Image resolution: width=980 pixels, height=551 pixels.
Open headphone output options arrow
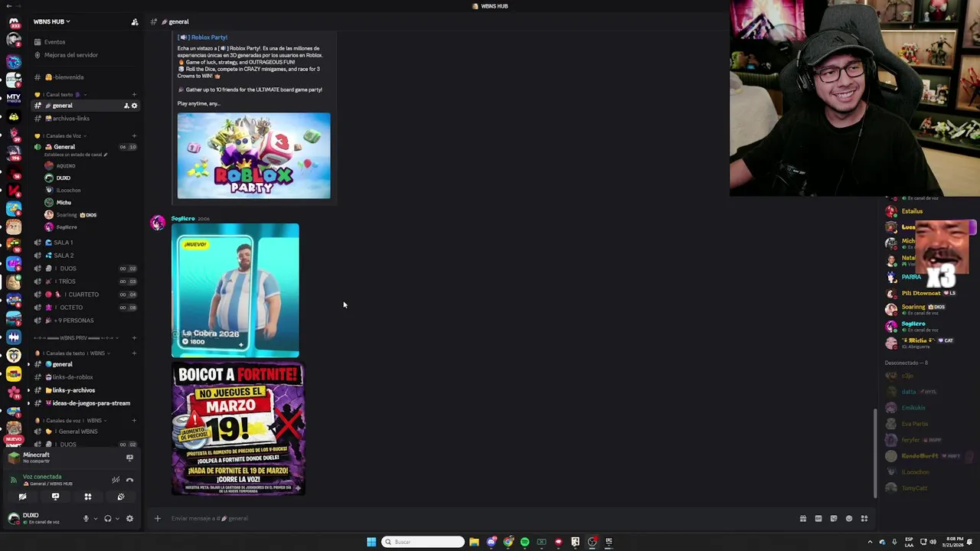(117, 518)
